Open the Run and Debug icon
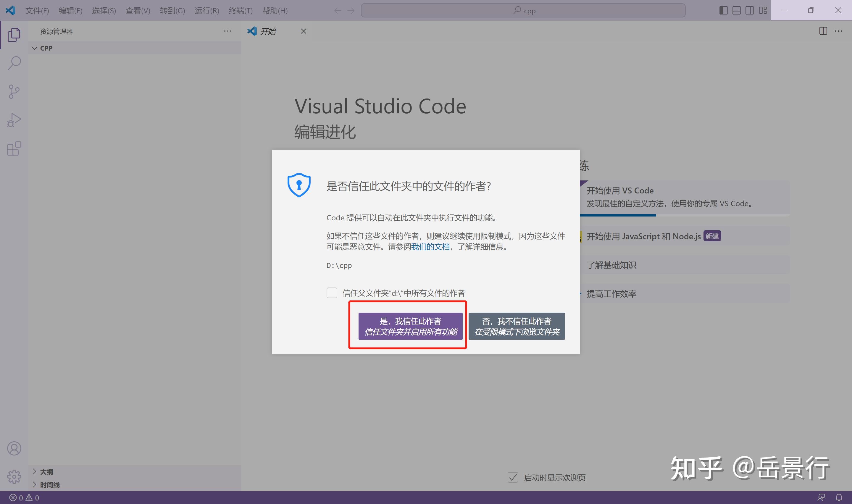Viewport: 852px width, 504px height. pos(14,119)
